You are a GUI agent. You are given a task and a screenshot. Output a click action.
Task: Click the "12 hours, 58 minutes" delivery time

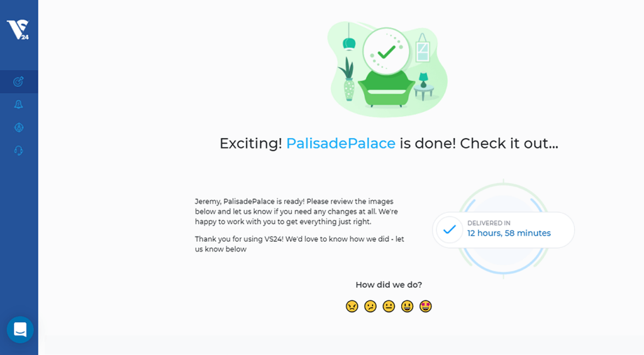[x=509, y=233]
